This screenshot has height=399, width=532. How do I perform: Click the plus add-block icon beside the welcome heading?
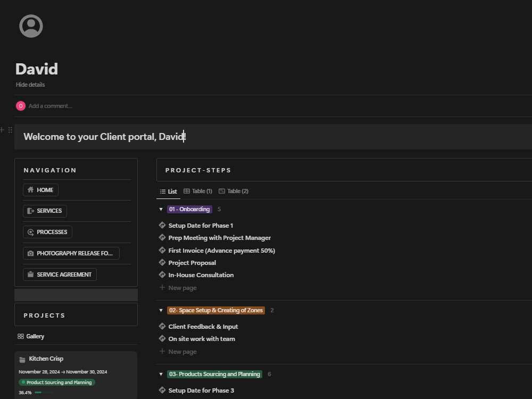click(x=2, y=130)
